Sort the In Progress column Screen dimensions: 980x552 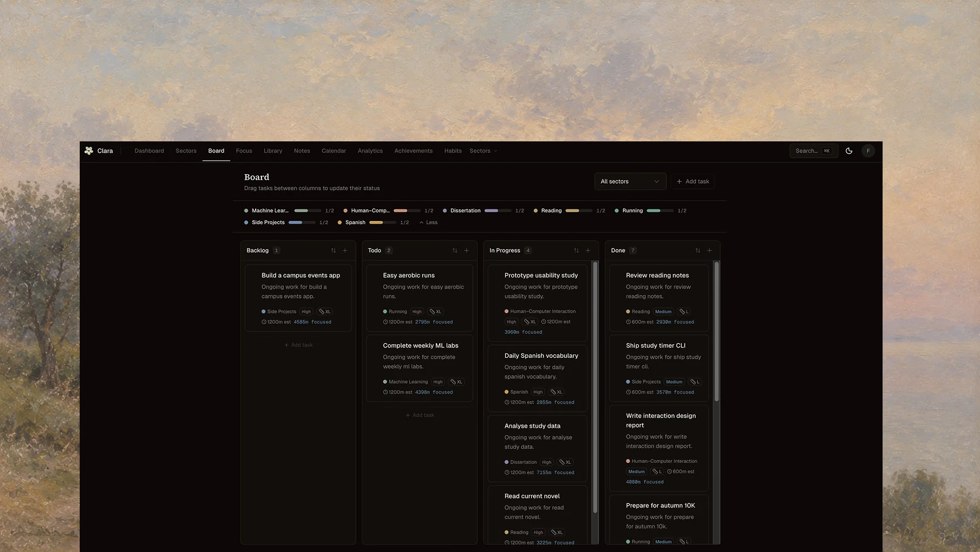(576, 250)
